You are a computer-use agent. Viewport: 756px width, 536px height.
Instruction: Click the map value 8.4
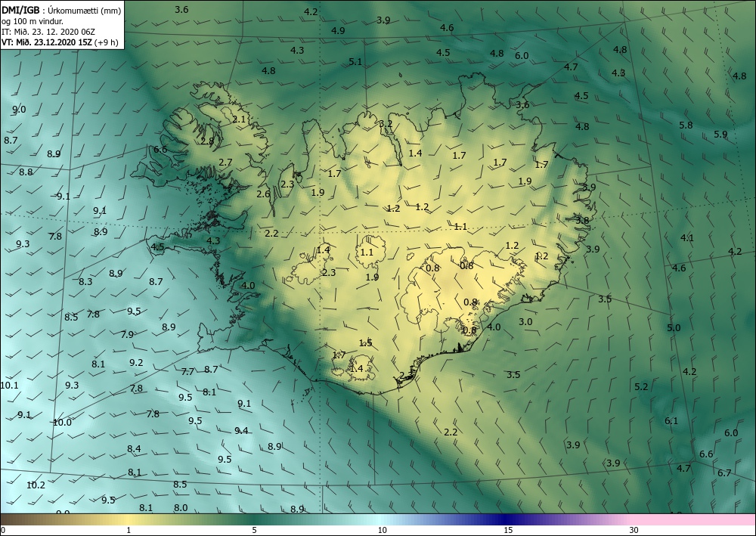click(134, 449)
